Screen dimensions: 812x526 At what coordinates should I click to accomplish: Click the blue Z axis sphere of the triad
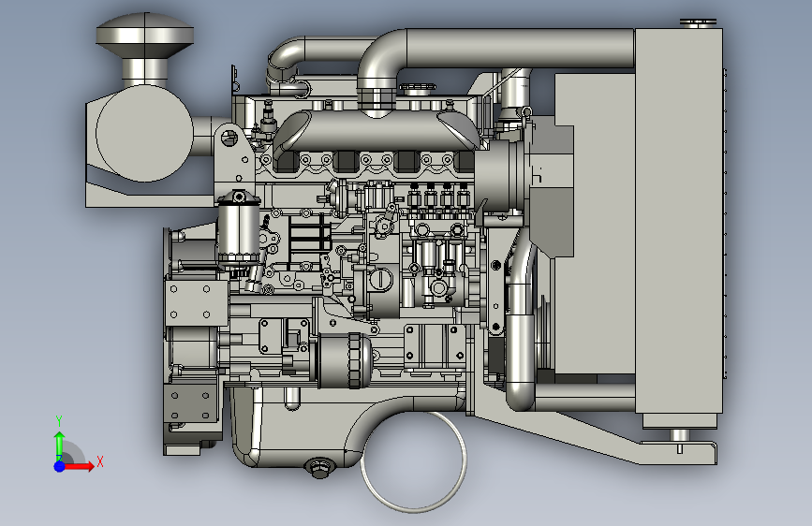click(x=60, y=466)
